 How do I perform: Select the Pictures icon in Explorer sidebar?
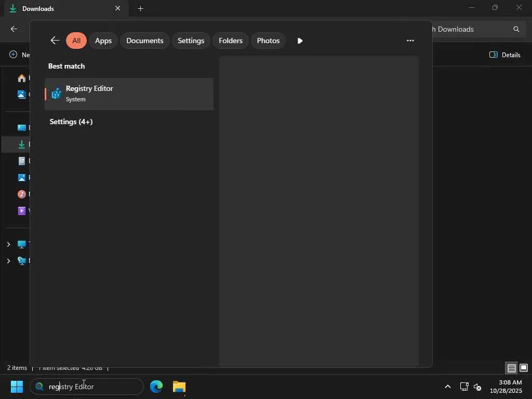click(22, 178)
